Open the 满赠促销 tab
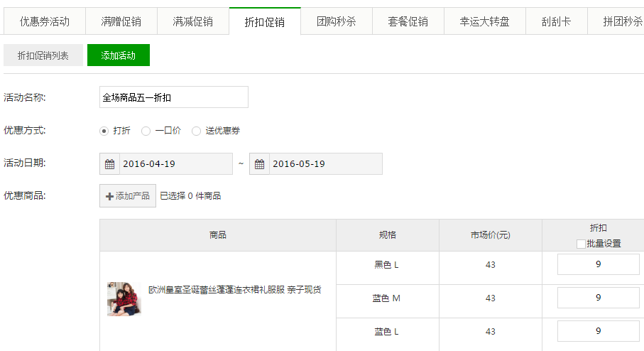The height and width of the screenshot is (351, 644). click(121, 21)
